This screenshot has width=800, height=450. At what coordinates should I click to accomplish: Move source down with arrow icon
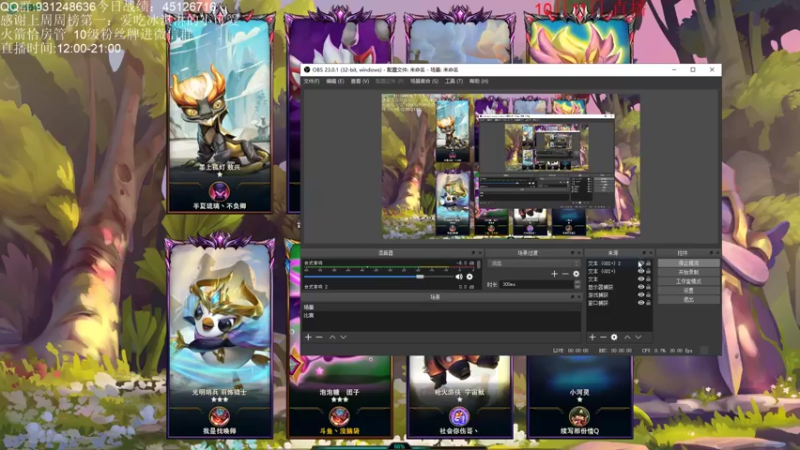[x=638, y=337]
